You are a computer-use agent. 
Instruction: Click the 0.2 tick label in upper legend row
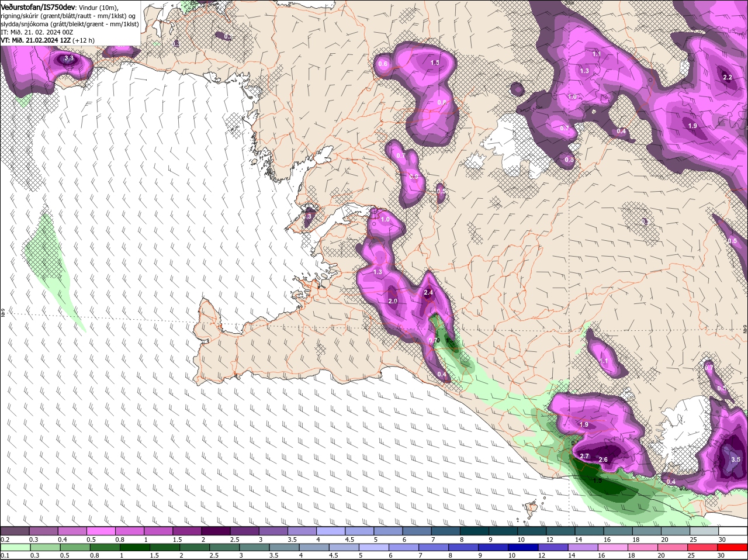click(x=5, y=540)
